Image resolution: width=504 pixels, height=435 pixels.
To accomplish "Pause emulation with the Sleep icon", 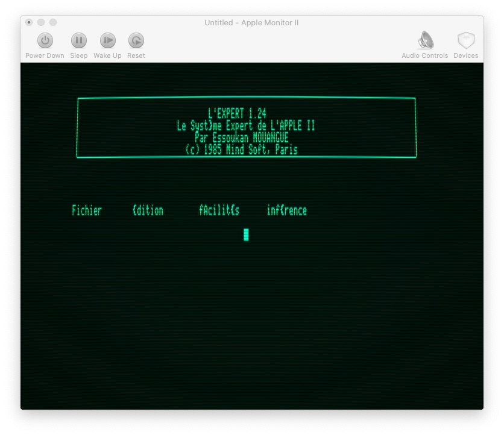I will click(79, 40).
